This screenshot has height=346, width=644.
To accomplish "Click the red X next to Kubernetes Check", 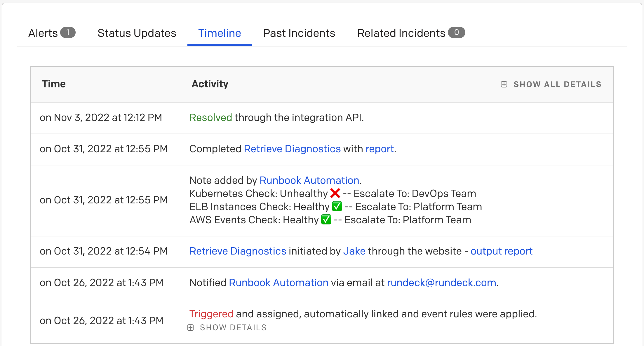I will 335,193.
